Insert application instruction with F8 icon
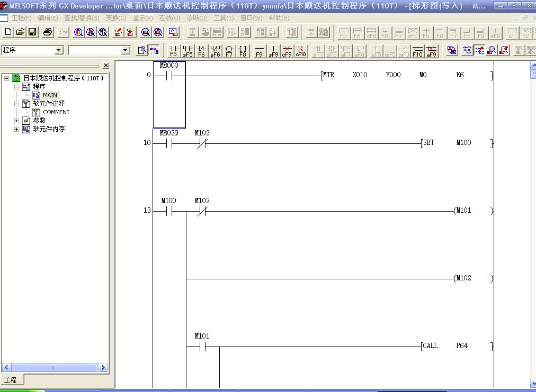This screenshot has height=392, width=536. tap(243, 51)
